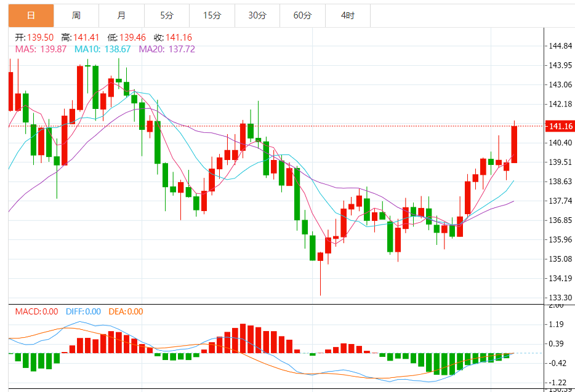Click the 135.08 price axis label

(560, 259)
